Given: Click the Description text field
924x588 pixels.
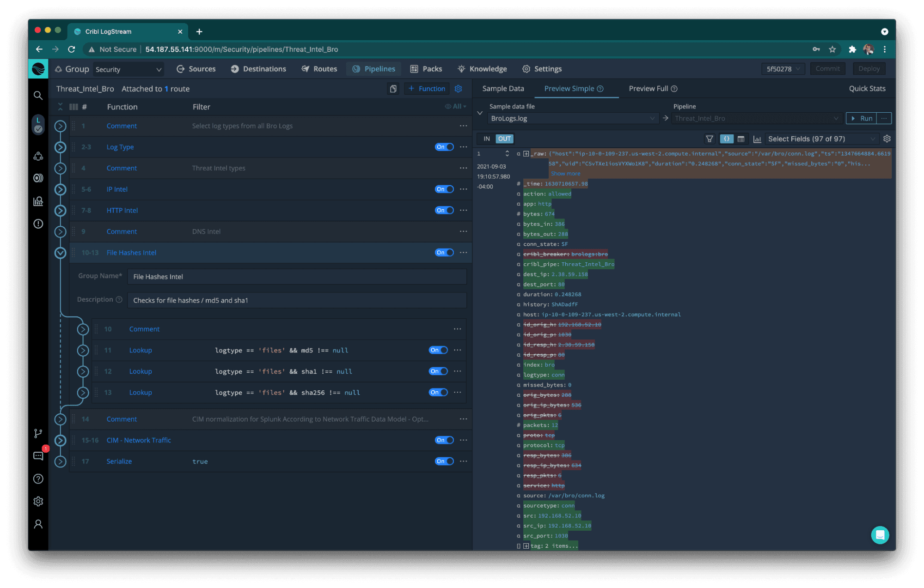Looking at the screenshot, I should [x=296, y=300].
